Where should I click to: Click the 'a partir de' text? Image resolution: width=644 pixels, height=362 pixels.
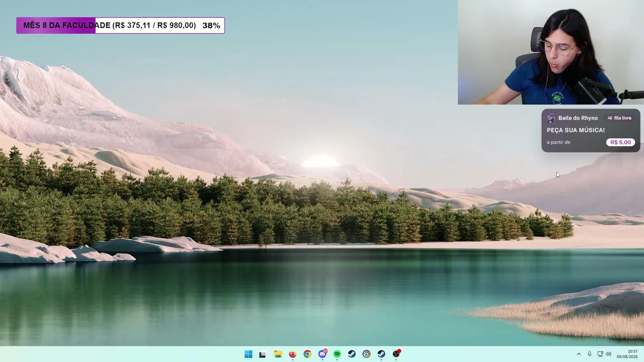(558, 142)
